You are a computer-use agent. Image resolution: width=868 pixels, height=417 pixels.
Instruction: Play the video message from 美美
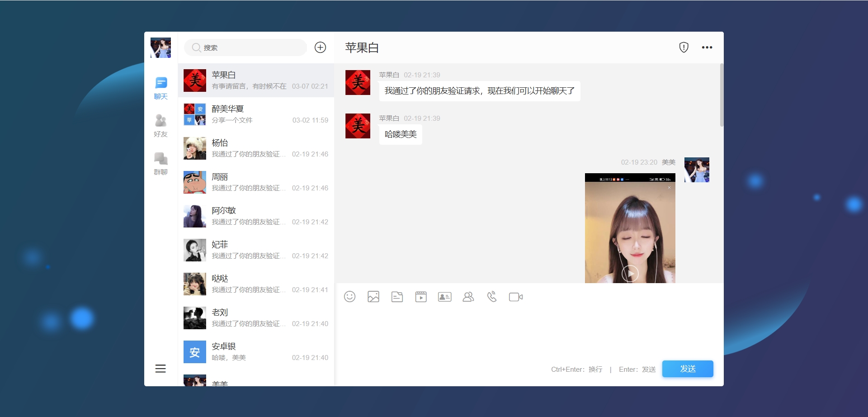pyautogui.click(x=630, y=273)
